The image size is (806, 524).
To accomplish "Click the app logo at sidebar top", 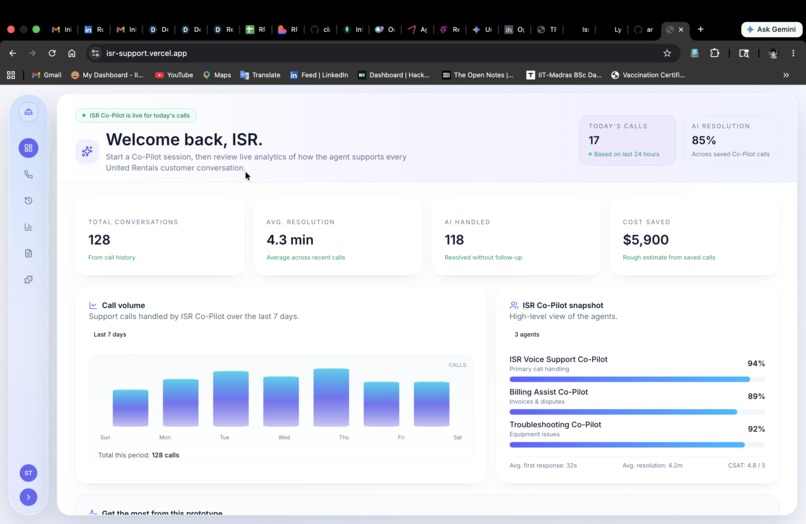I will pos(28,112).
